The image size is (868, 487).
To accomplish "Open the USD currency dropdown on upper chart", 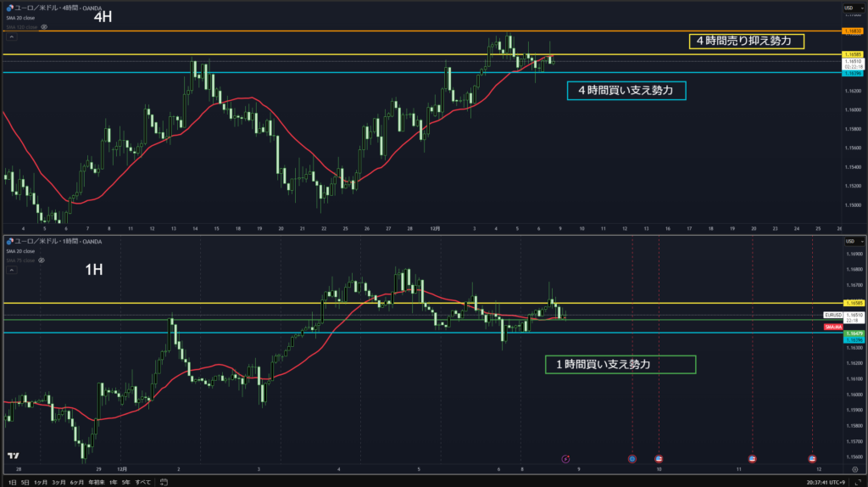I will pyautogui.click(x=849, y=8).
